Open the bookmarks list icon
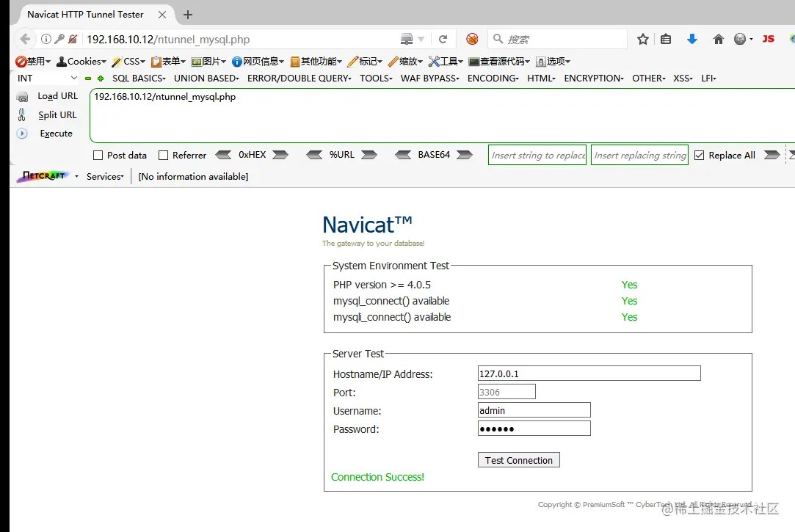This screenshot has height=532, width=795. click(x=666, y=39)
